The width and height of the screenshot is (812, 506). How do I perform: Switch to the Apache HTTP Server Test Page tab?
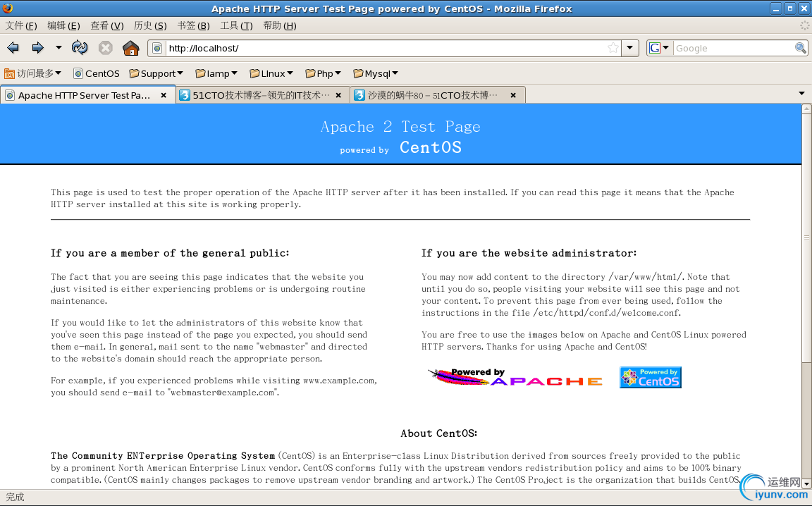tap(87, 95)
